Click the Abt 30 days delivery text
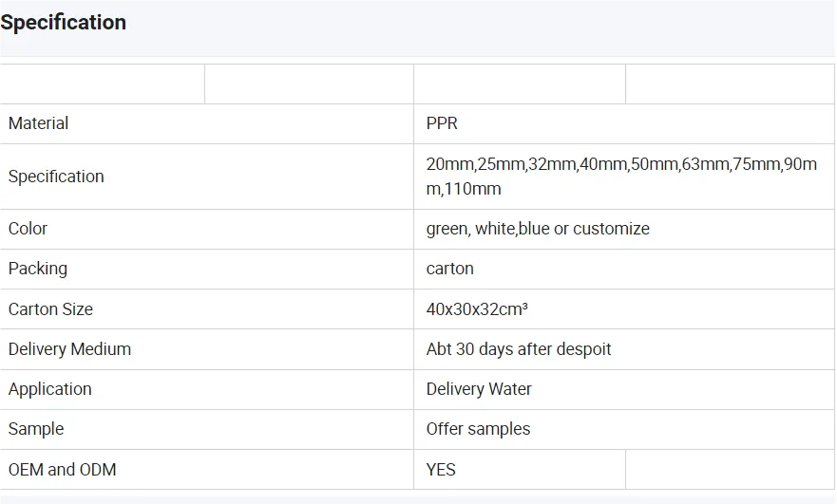 [519, 349]
